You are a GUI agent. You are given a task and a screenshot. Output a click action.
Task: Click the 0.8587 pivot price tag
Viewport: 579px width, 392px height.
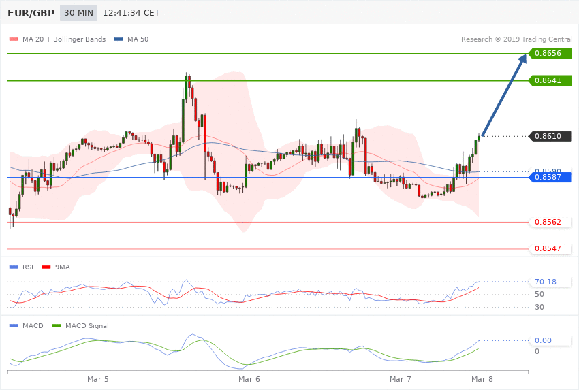(x=550, y=177)
